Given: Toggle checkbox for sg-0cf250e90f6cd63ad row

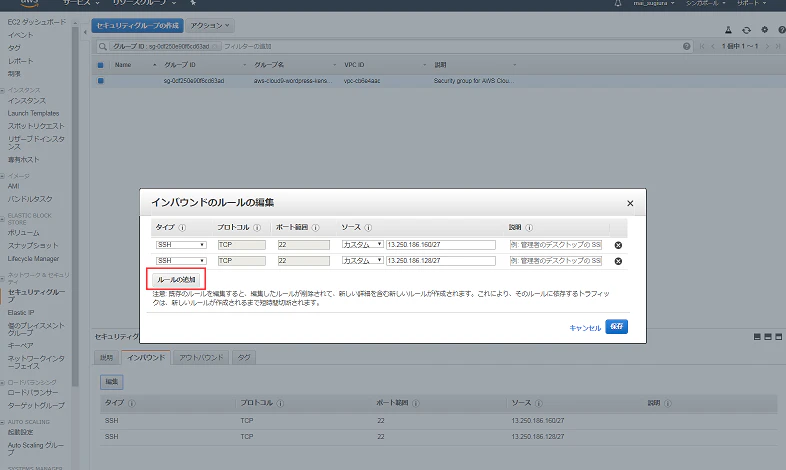Looking at the screenshot, I should 100,81.
